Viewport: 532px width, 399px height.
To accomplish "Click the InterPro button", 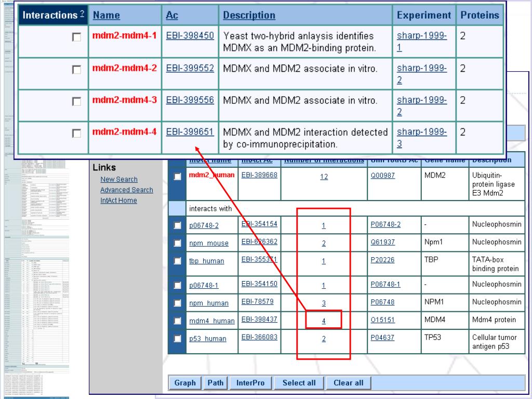I will point(250,383).
